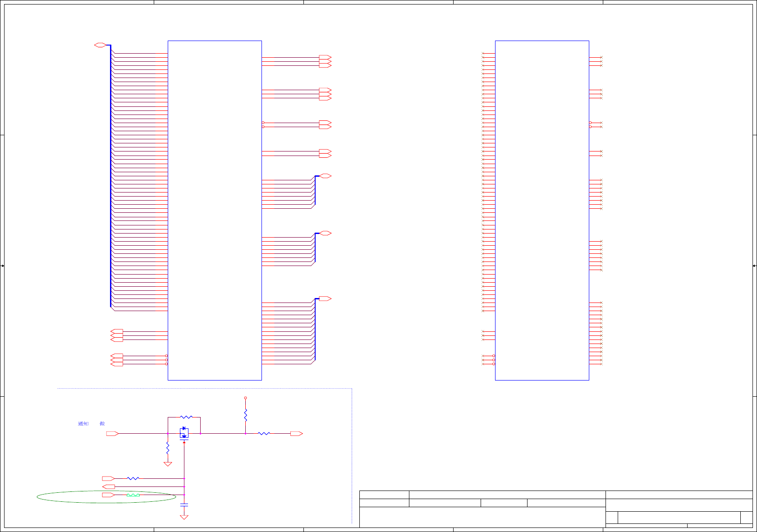Select the pull-down resistor above left ground
This screenshot has width=757, height=532.
pos(168,448)
